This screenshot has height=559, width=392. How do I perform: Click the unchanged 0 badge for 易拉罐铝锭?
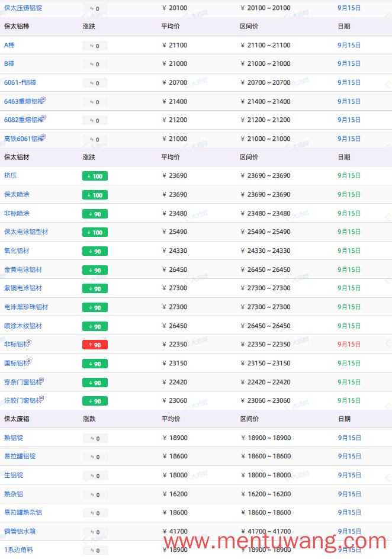tap(95, 457)
